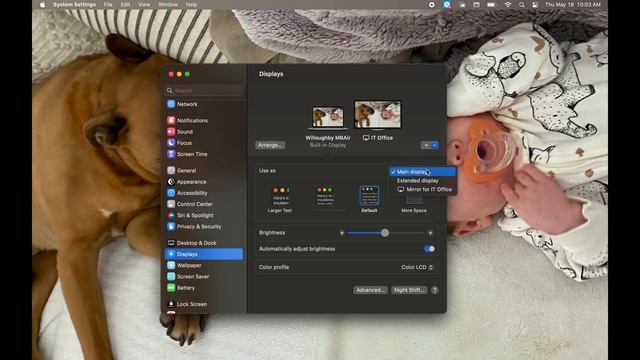Click the Night Shift... button
This screenshot has width=640, height=360.
(409, 290)
